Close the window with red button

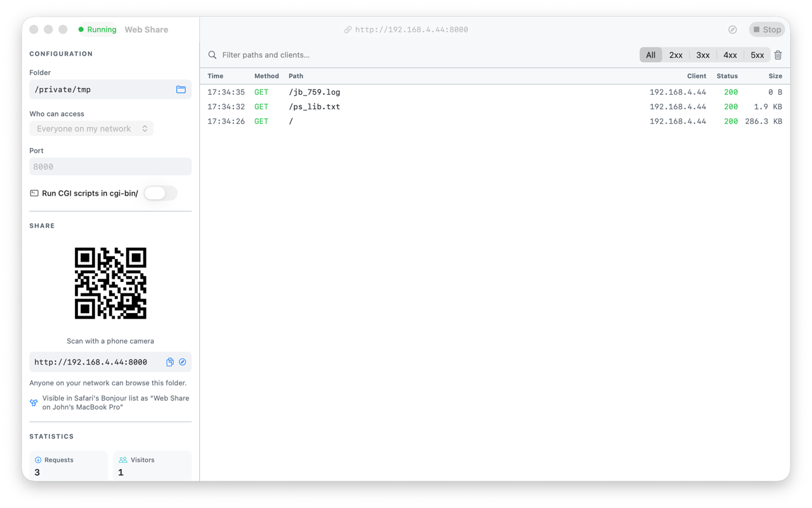(x=34, y=29)
